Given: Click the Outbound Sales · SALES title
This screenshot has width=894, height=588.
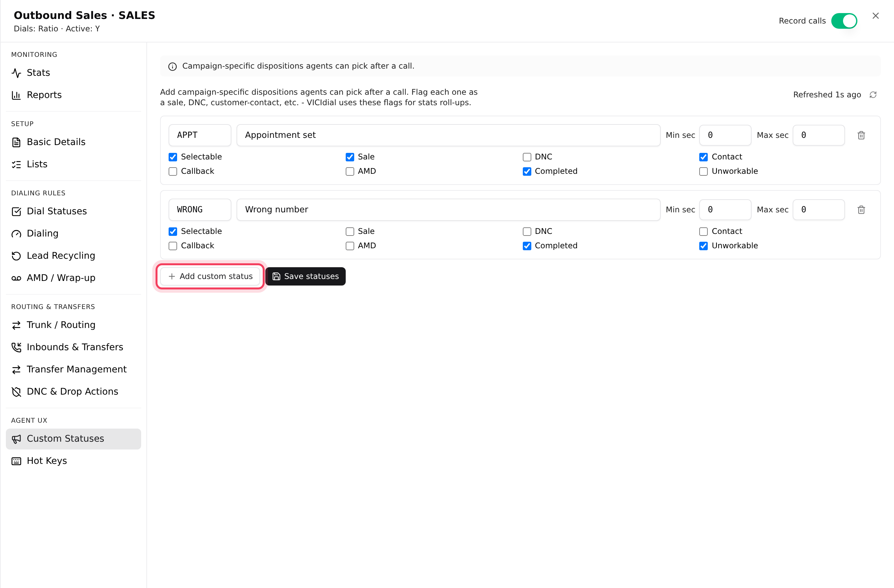Looking at the screenshot, I should [85, 15].
